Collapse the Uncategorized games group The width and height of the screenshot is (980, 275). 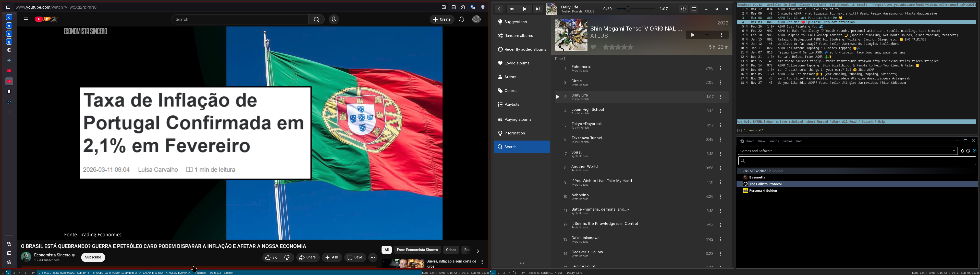[740, 171]
